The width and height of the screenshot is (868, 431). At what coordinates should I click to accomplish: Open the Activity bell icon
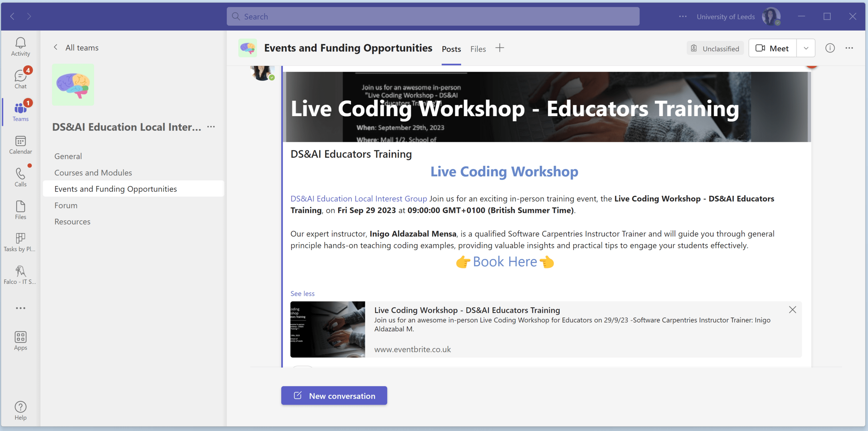coord(20,47)
